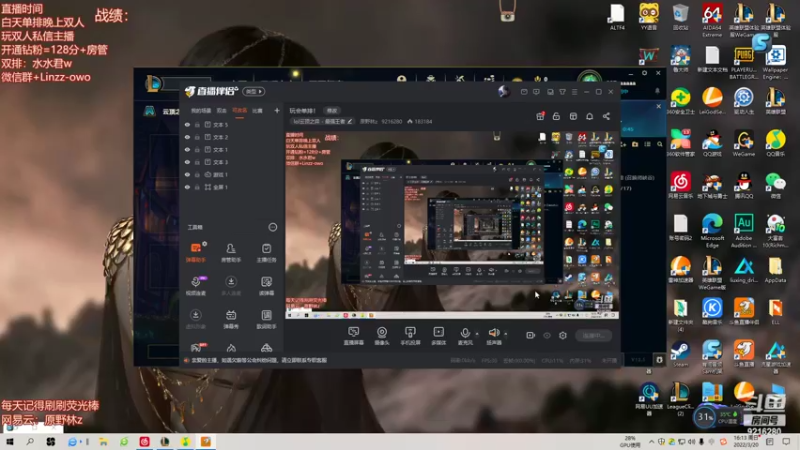The image size is (800, 450).
Task: Click the 扬声器 speaker icon
Action: [493, 334]
